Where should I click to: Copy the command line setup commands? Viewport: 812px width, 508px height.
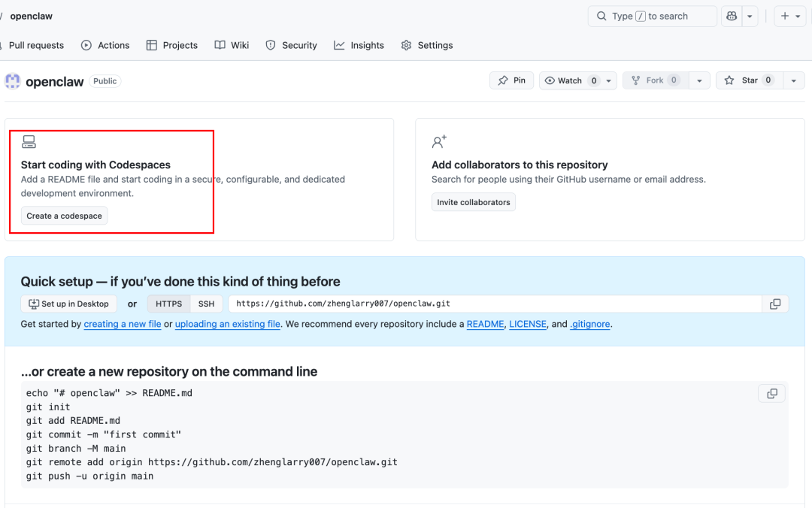pos(771,394)
